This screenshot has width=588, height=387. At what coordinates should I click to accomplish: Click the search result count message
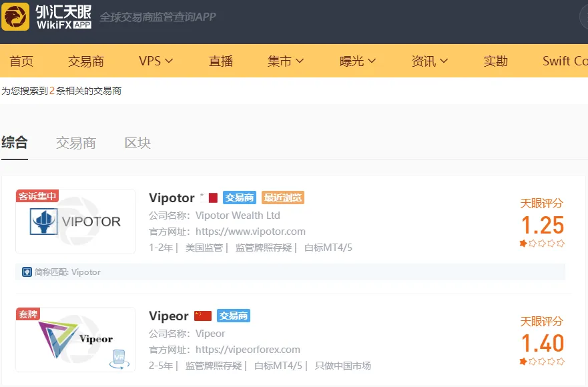click(61, 91)
